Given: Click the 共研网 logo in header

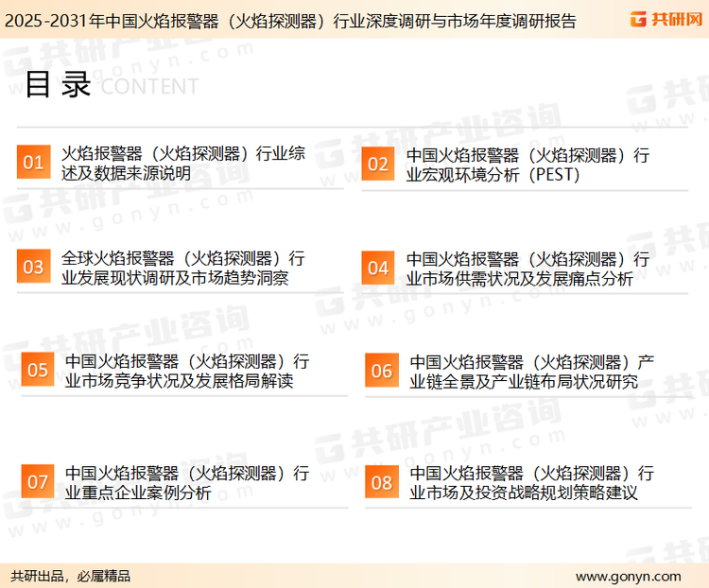Looking at the screenshot, I should click(x=666, y=19).
